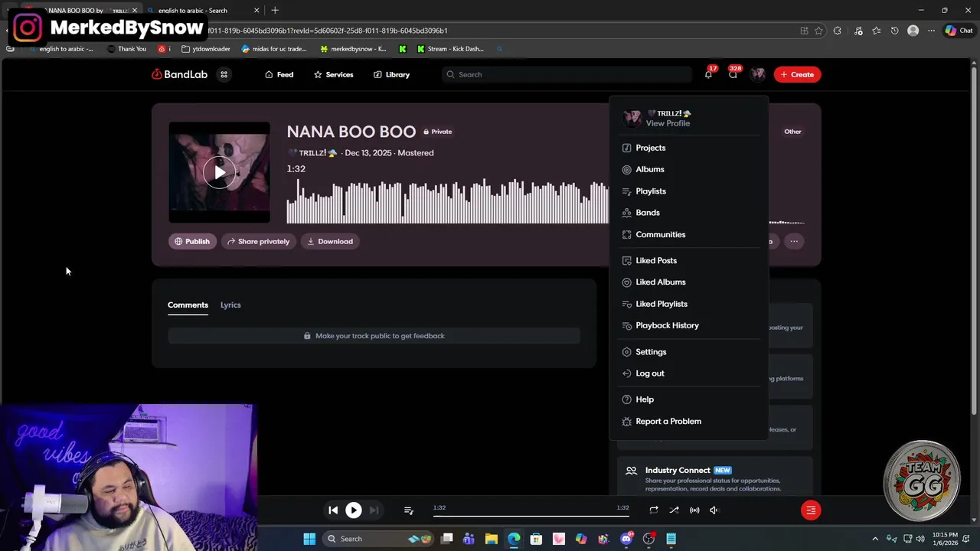Open File Explorer from taskbar
Screen dimensions: 980x551
coord(492,539)
